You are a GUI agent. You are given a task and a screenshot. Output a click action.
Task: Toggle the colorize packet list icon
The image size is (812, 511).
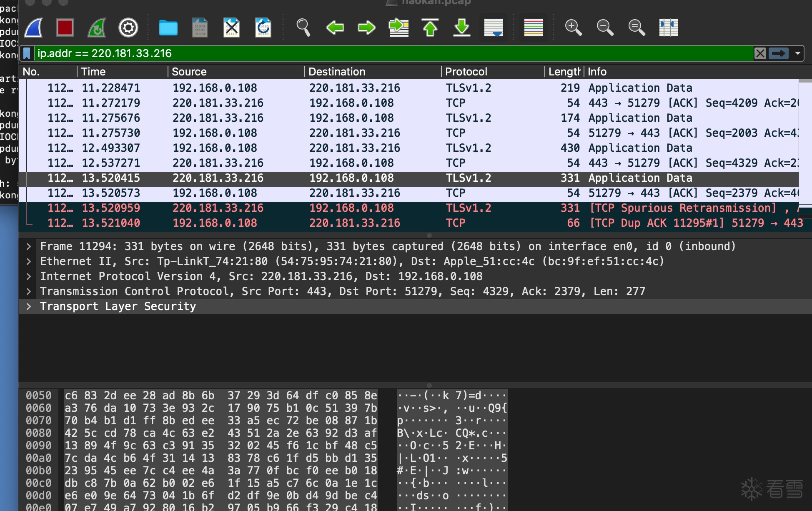533,28
